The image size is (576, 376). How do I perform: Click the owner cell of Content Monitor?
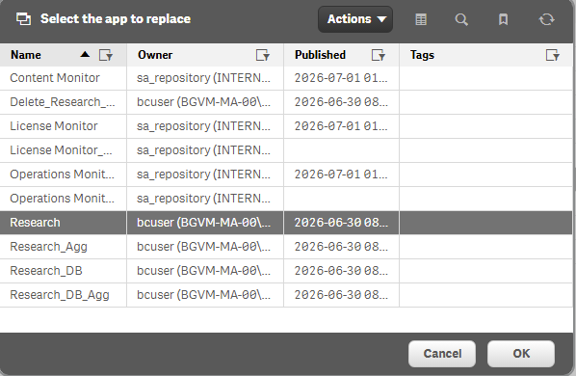tap(205, 78)
